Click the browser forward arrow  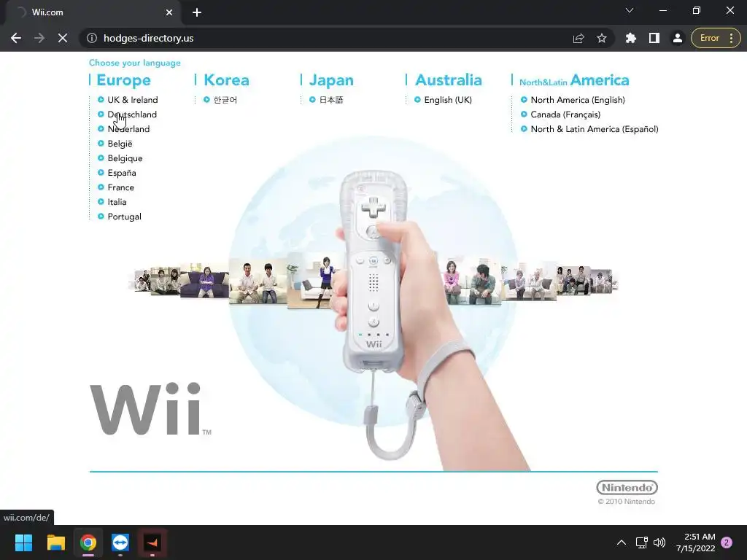[x=39, y=38]
